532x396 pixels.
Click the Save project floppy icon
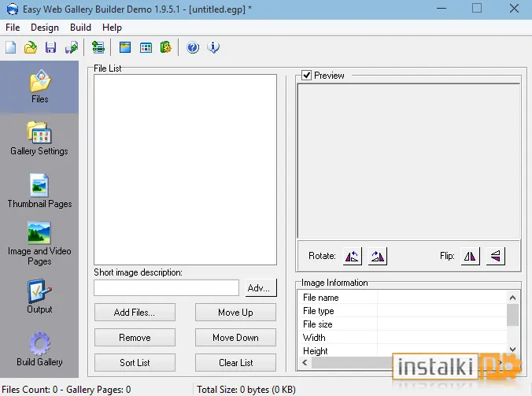pos(50,47)
